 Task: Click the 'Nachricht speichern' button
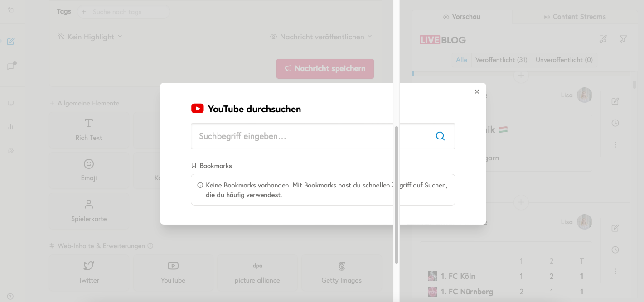click(325, 69)
